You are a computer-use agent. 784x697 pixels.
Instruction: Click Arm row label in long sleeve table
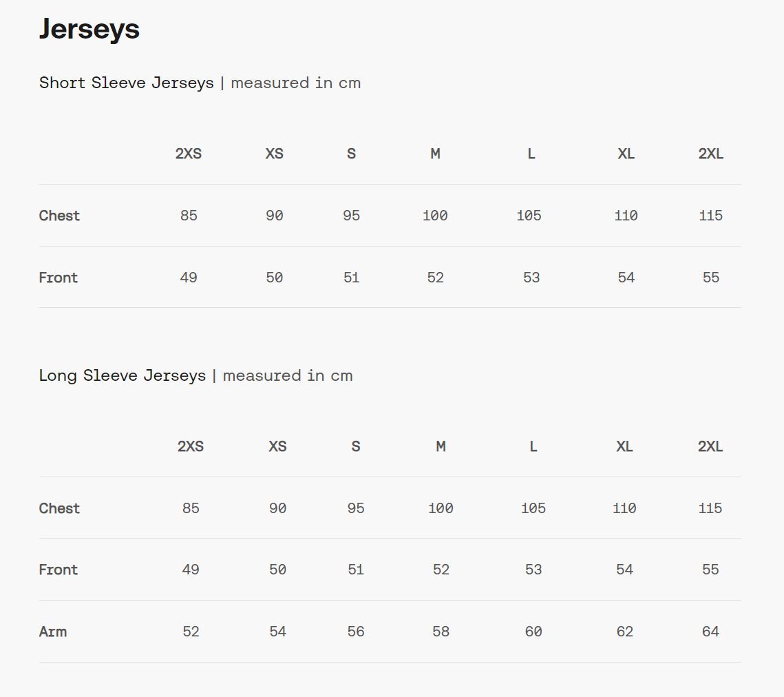53,632
